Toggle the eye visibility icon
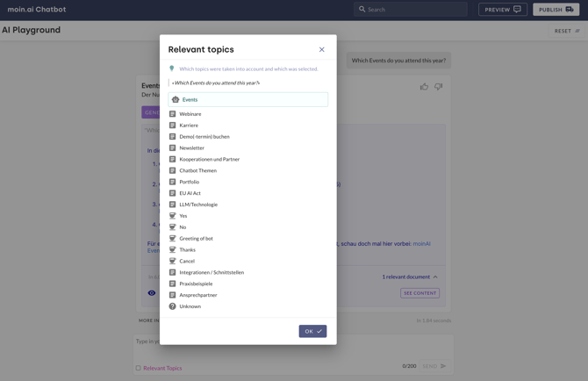This screenshot has height=381, width=588. pos(152,293)
